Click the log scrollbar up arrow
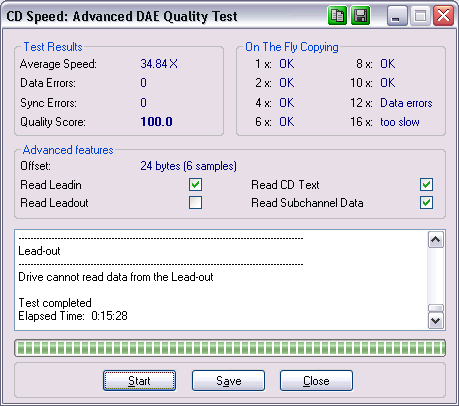This screenshot has height=406, width=459. tap(436, 240)
